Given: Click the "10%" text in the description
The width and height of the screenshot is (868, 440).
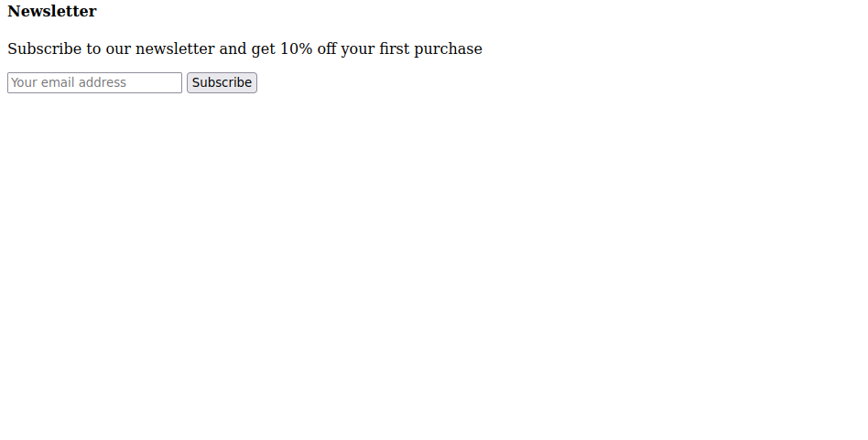Looking at the screenshot, I should (x=296, y=48).
